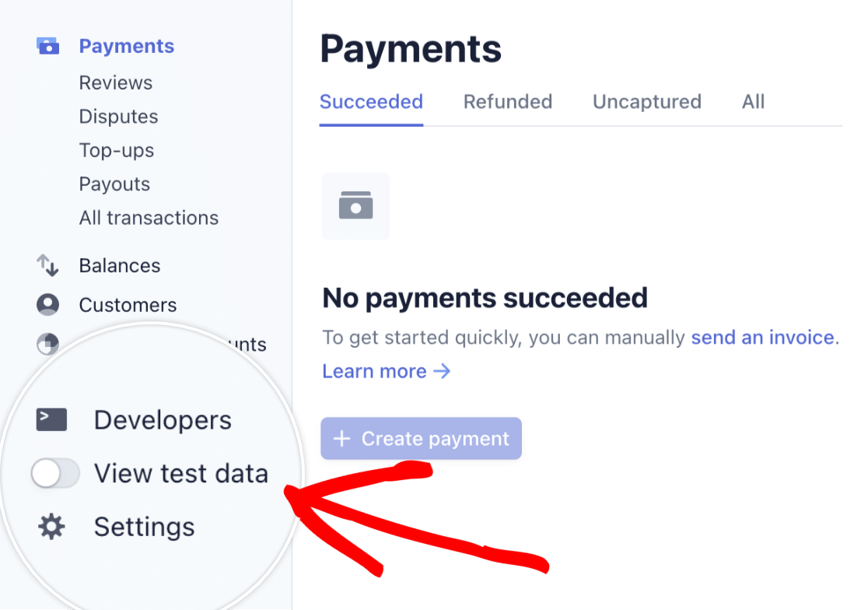
Task: Open the Succeeded tab
Action: [371, 102]
